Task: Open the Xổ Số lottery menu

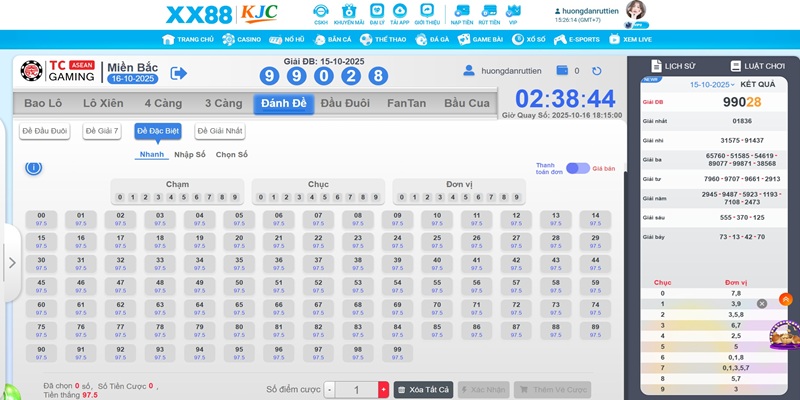Action: click(x=529, y=39)
